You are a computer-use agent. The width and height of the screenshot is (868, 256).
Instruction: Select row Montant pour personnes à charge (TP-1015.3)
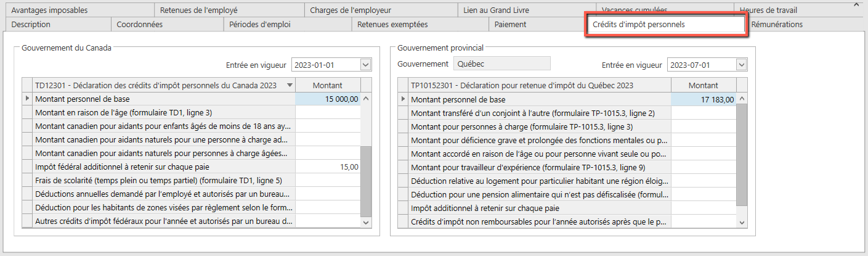pyautogui.click(x=540, y=126)
